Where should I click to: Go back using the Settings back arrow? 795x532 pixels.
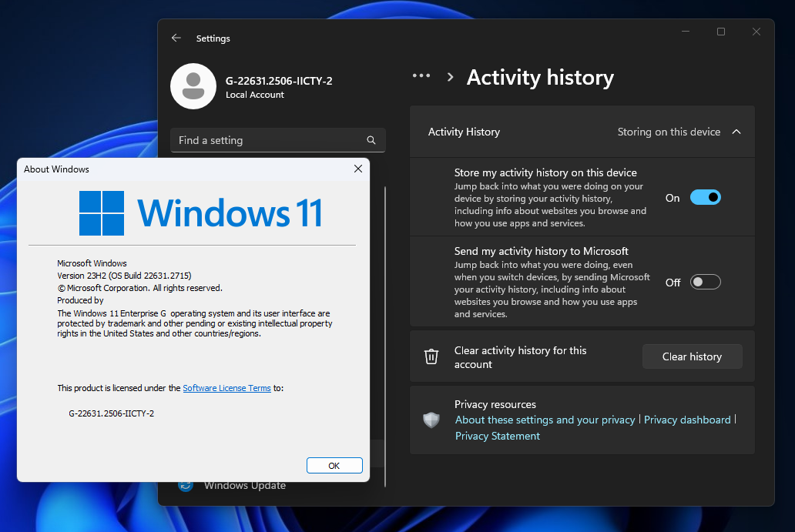click(176, 38)
